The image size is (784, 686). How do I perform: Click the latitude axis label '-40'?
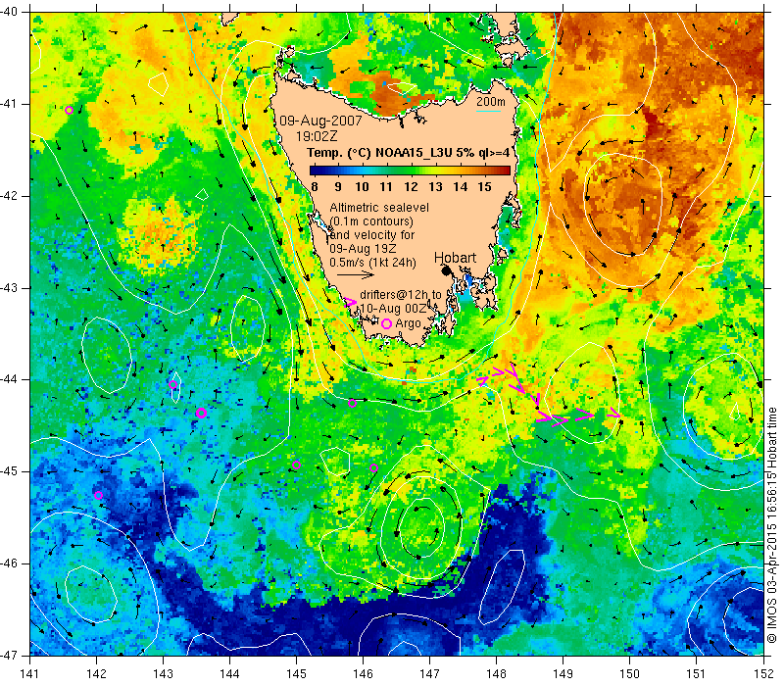tap(9, 12)
